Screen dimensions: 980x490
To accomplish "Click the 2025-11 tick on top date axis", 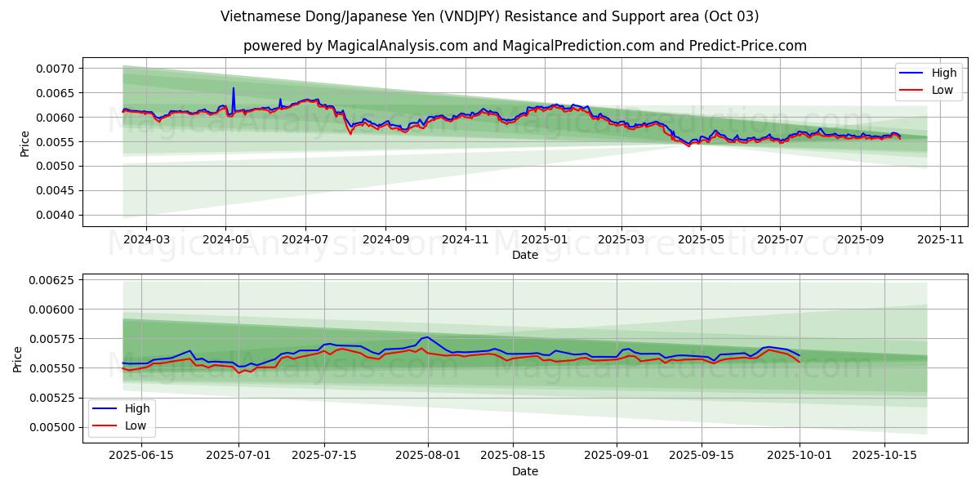I will [x=940, y=240].
